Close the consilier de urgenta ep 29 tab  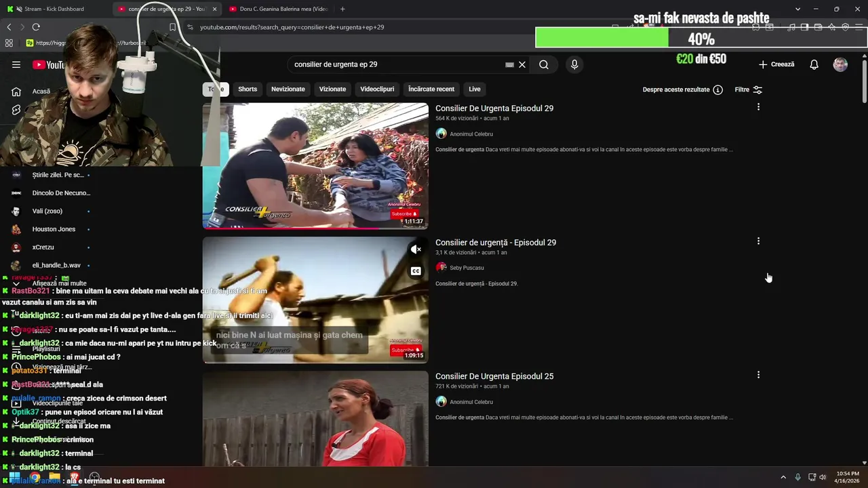tap(215, 9)
